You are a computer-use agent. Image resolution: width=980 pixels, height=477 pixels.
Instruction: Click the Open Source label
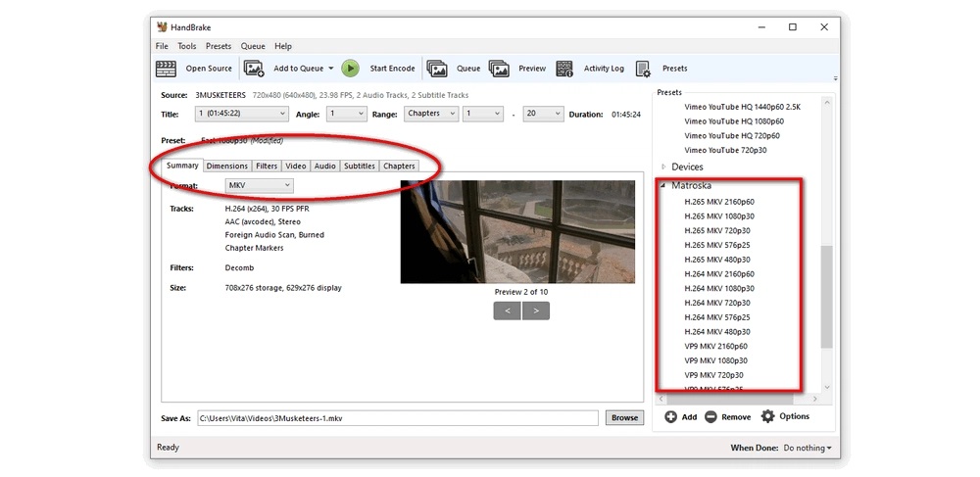tap(209, 69)
